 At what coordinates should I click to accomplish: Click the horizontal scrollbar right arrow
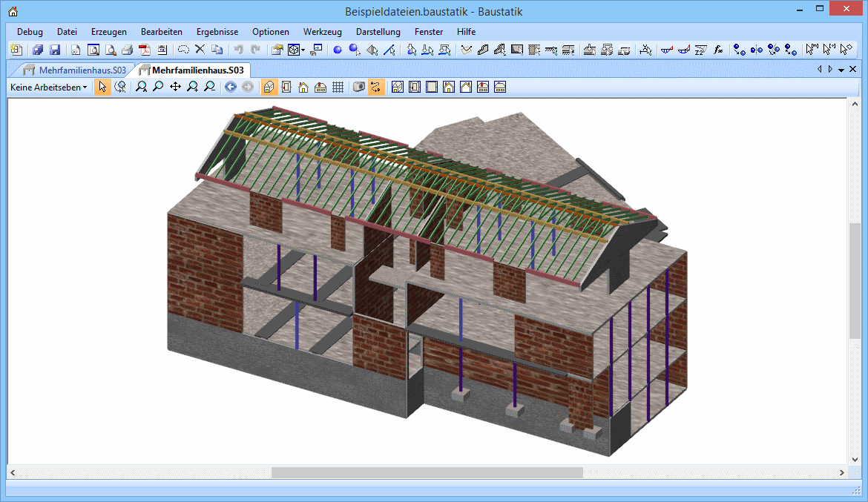coord(841,472)
